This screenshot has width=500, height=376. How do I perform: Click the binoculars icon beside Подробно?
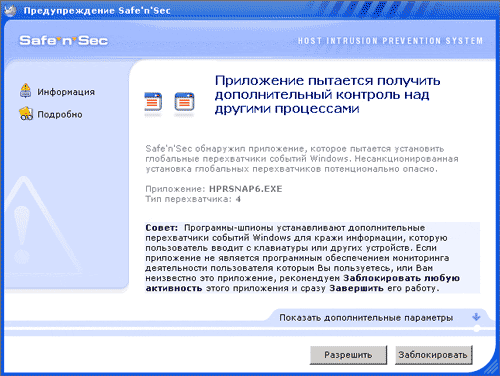pos(26,114)
